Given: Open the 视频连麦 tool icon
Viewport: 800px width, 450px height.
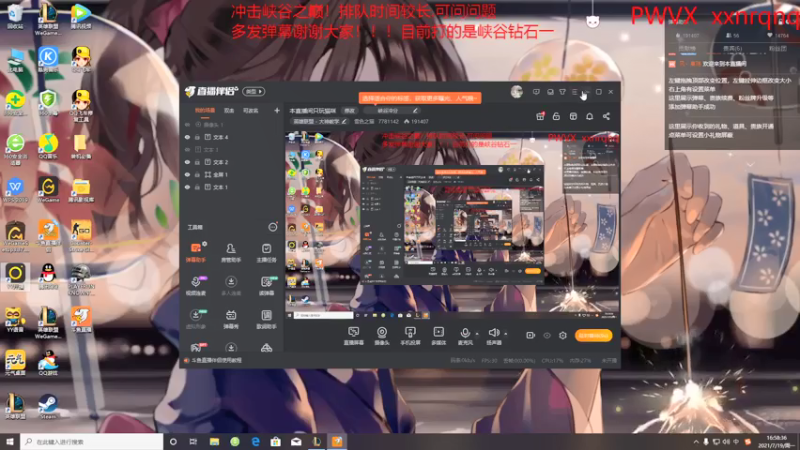Looking at the screenshot, I should click(195, 286).
